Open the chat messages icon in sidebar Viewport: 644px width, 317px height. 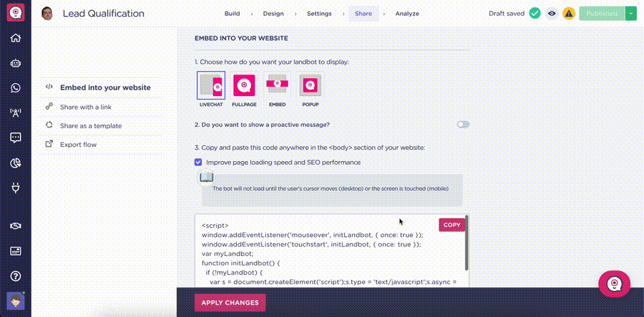[15, 138]
